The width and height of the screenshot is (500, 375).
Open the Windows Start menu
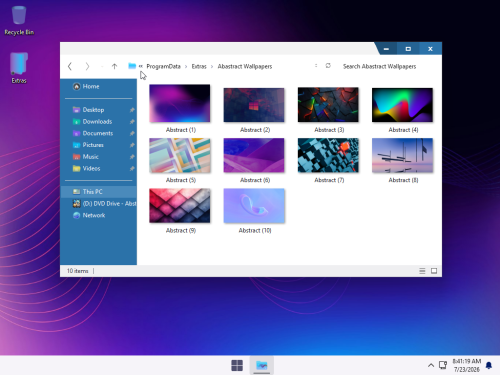click(x=237, y=365)
